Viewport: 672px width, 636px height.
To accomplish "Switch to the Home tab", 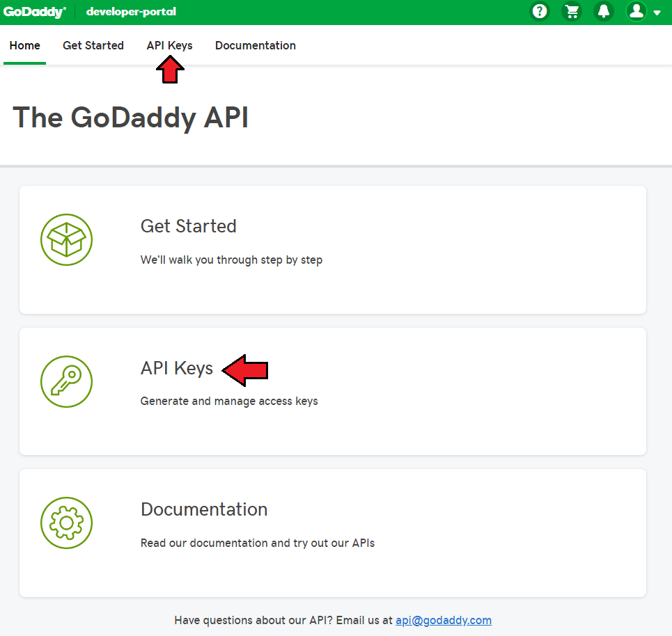I will click(25, 45).
